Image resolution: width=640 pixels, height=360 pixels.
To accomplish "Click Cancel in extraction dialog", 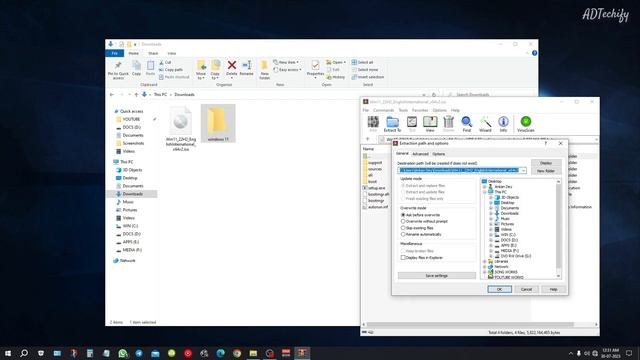I will 526,289.
